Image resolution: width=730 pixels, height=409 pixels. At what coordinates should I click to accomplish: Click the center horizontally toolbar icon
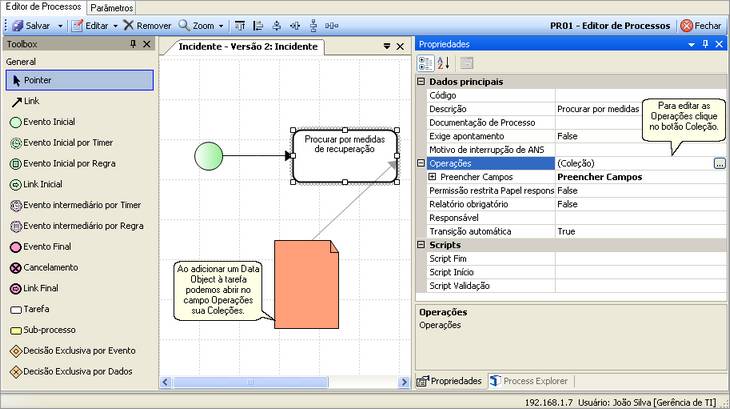tap(295, 26)
